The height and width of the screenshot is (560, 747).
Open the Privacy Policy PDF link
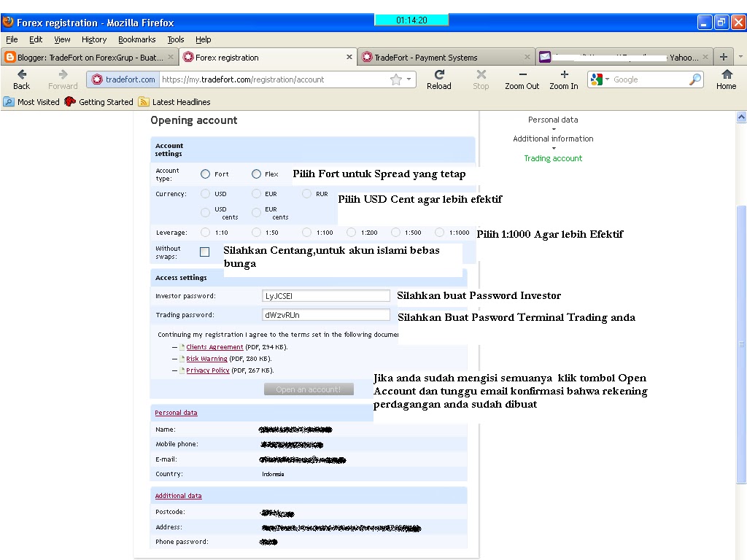click(207, 370)
